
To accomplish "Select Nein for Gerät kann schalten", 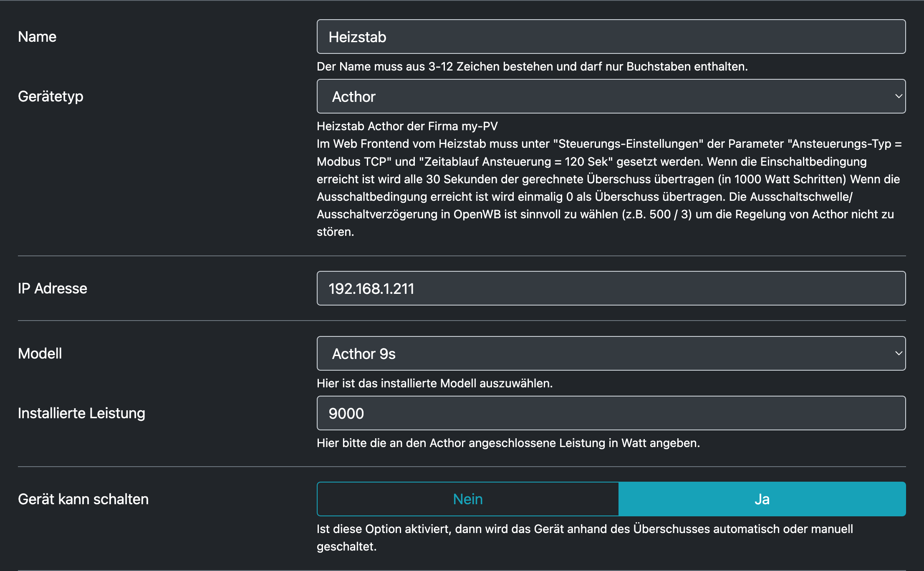I will point(467,499).
